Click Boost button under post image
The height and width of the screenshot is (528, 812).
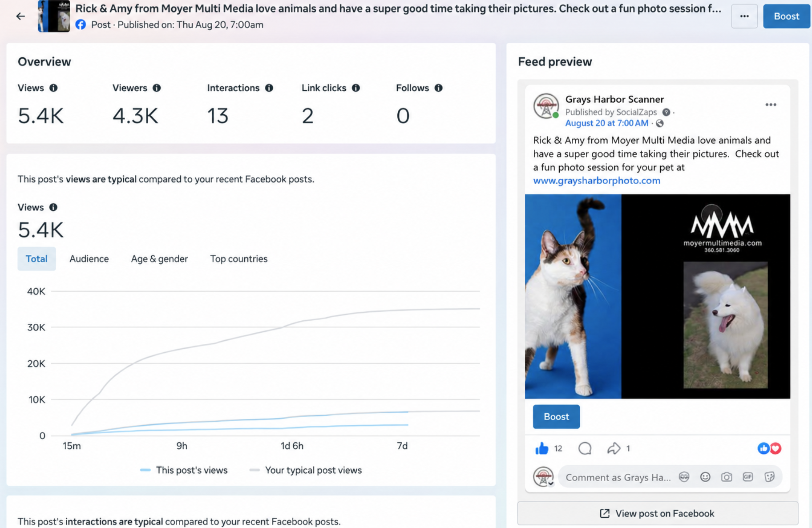click(556, 417)
